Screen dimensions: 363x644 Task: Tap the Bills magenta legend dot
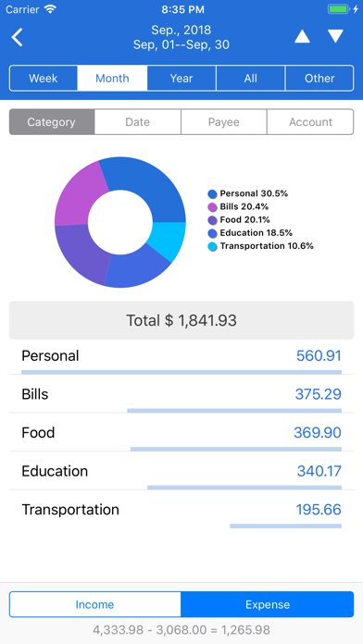click(x=213, y=207)
